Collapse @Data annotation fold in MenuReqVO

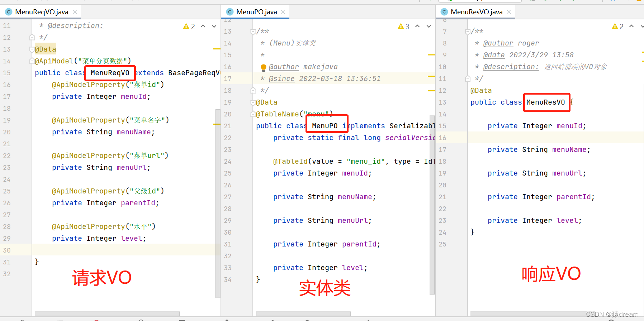coord(32,49)
